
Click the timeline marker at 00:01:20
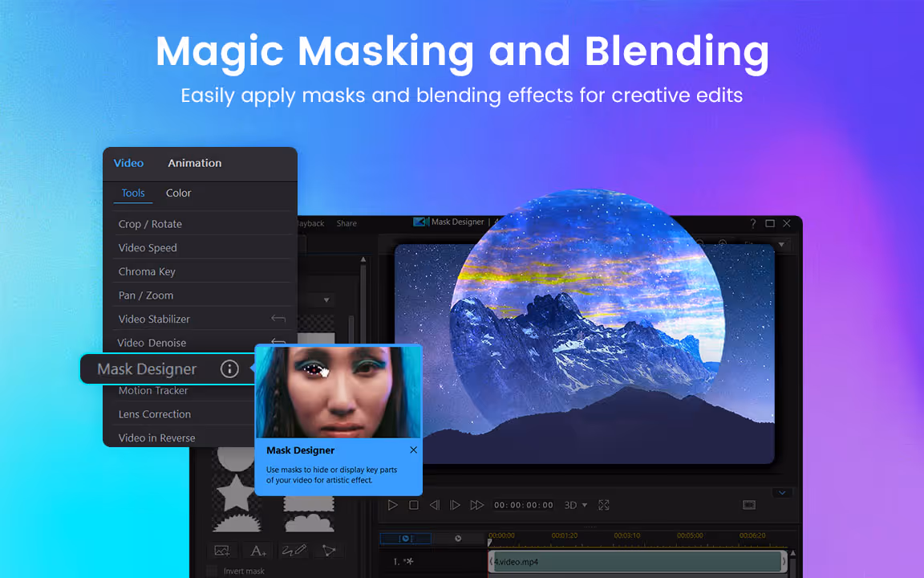click(564, 535)
